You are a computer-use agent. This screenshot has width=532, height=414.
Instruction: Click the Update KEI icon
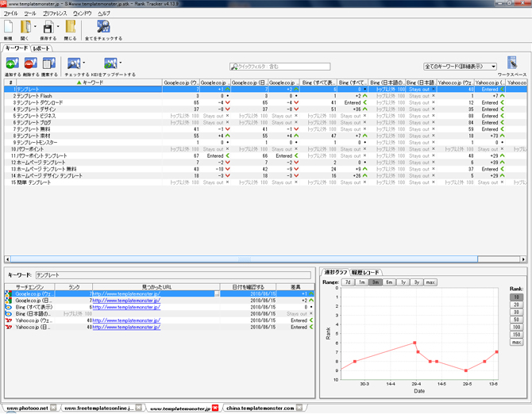coord(110,63)
